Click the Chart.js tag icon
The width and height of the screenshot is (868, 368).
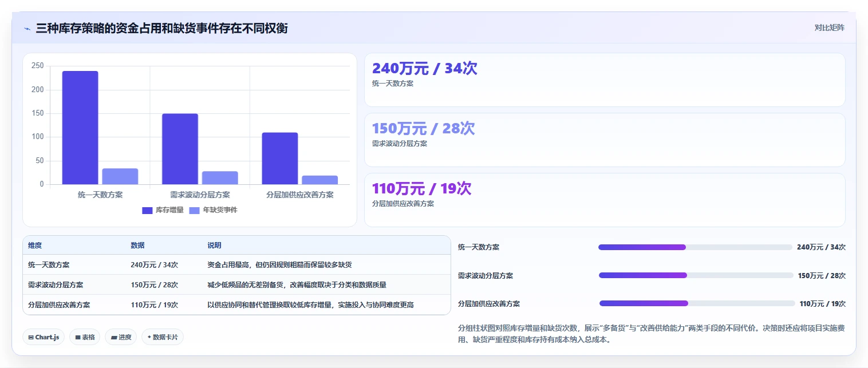coord(31,338)
